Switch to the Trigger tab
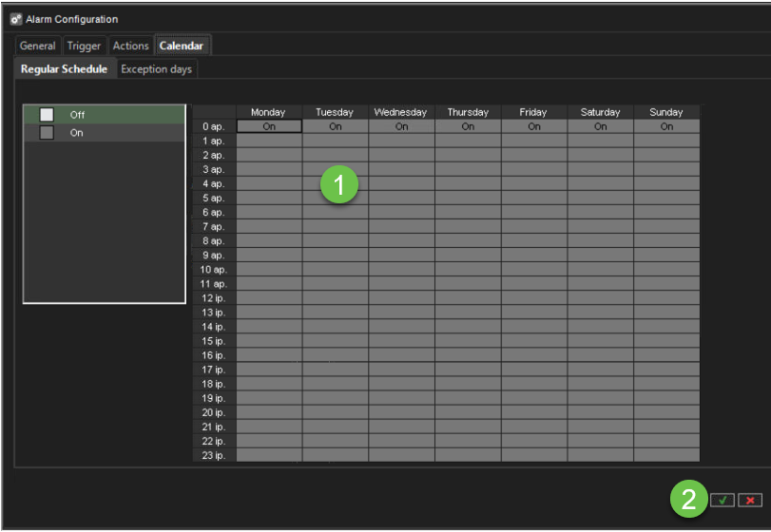This screenshot has width=771, height=532. coord(84,46)
